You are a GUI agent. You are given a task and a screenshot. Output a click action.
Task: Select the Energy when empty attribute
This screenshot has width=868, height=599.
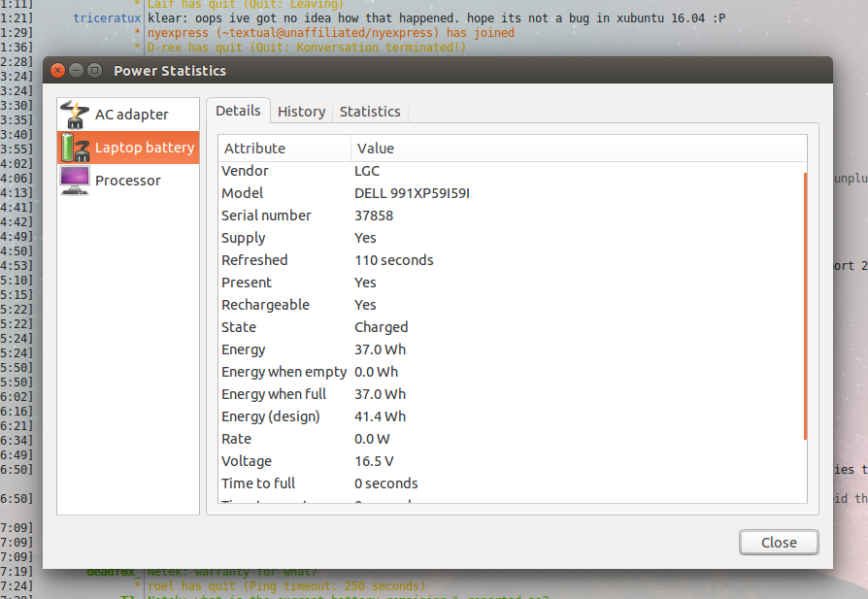point(284,372)
